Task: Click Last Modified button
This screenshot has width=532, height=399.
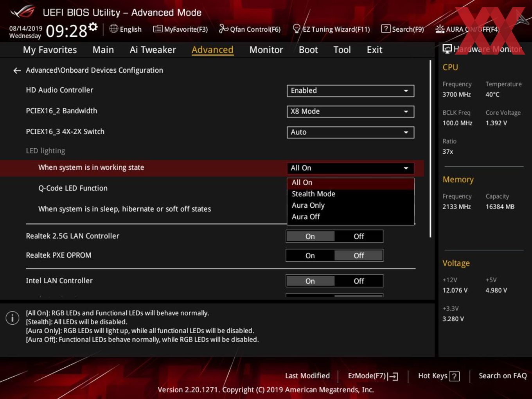Action: tap(307, 376)
